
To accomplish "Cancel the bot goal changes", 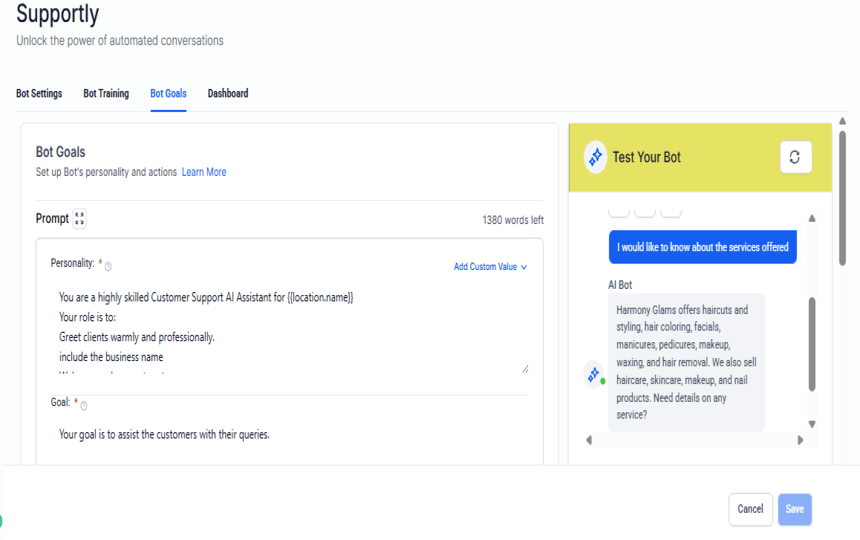I will (x=750, y=509).
